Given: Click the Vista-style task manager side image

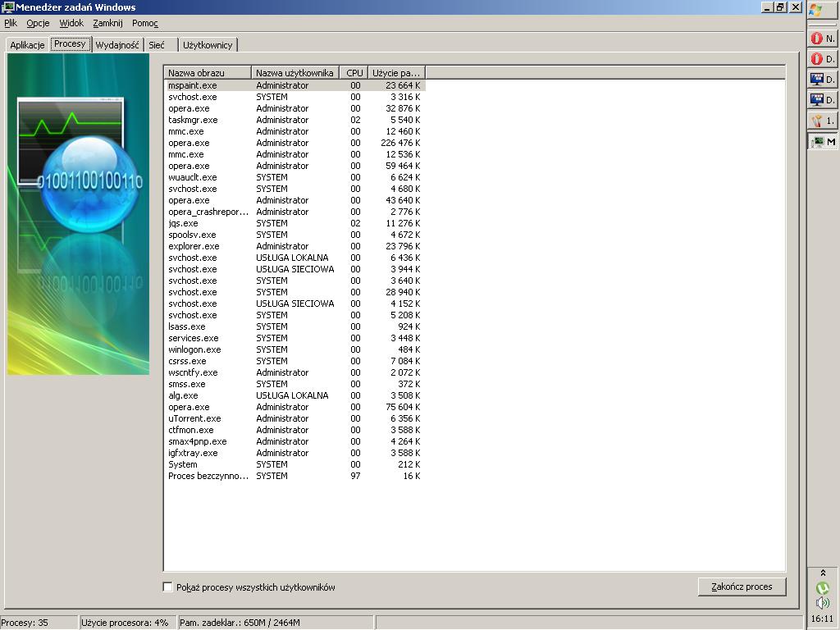Looking at the screenshot, I should coord(78,214).
